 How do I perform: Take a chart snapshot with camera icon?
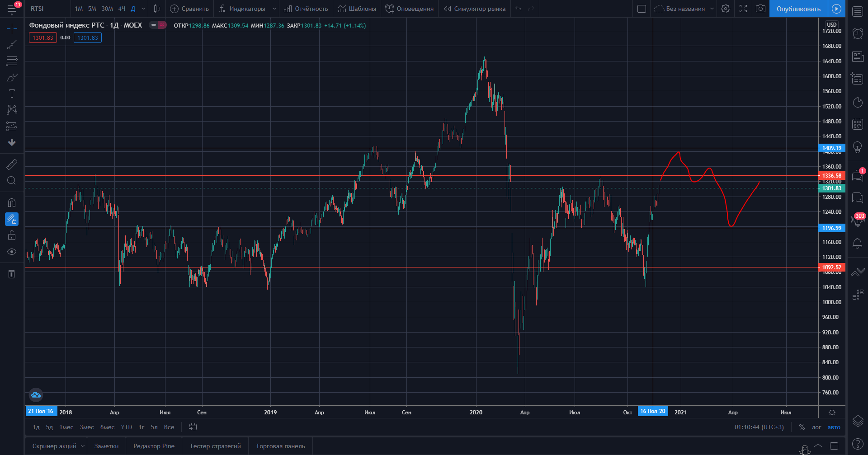[x=760, y=9]
